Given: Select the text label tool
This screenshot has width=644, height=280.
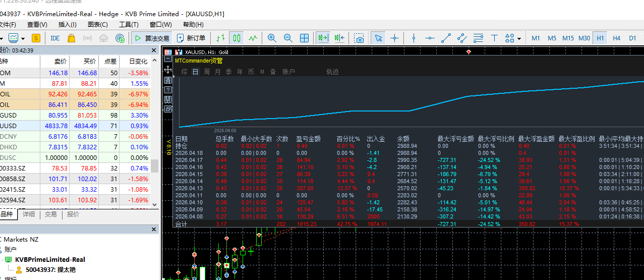Looking at the screenshot, I should click(x=494, y=38).
